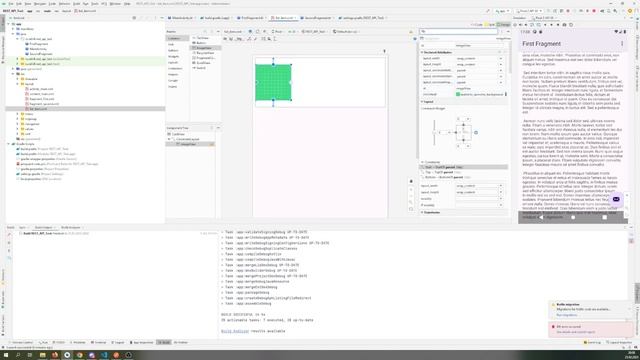Select ScrollView in the Palette list
The width and height of the screenshot is (640, 360).
[203, 63]
